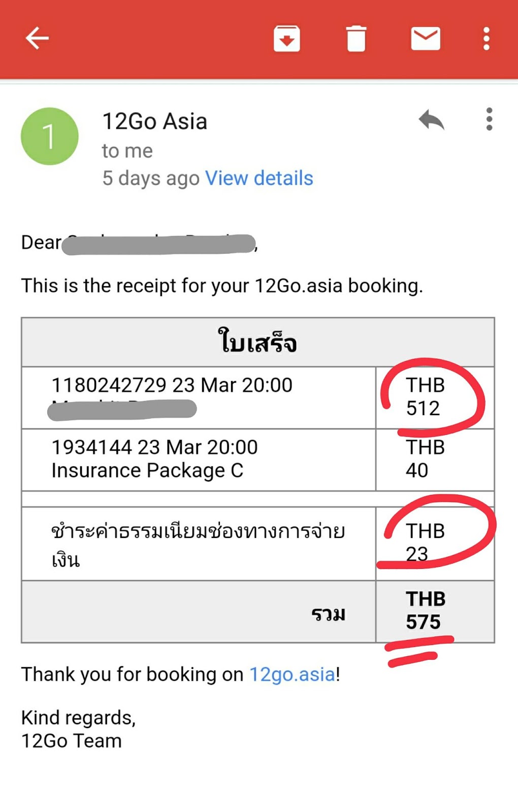The height and width of the screenshot is (812, 518).
Task: Tap the sender name 12Go Asia
Action: coord(154,121)
